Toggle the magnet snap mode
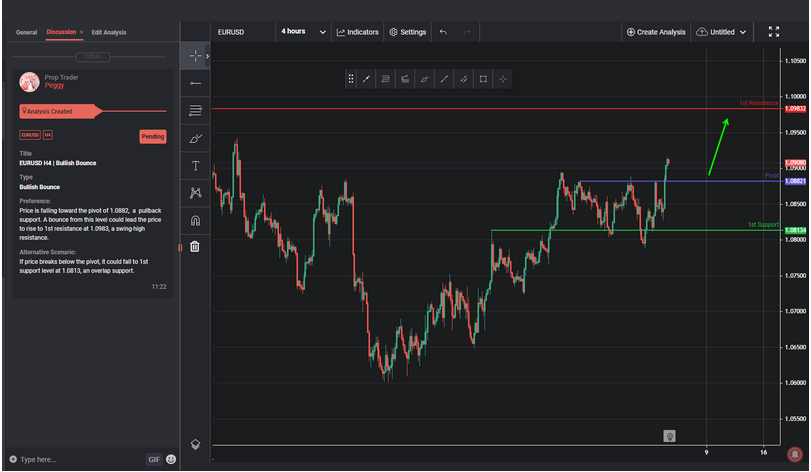Screen dimensions: 811x472 tap(195, 221)
